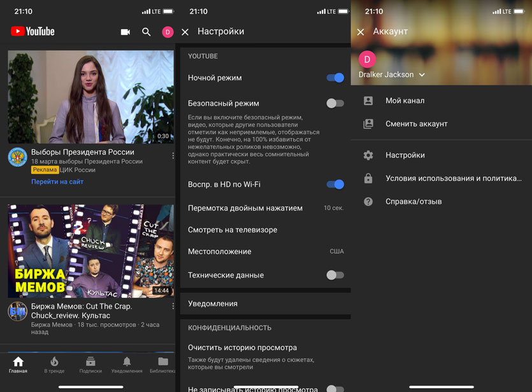Screen dimensions: 532x392
Task: Tap the Биржа Мемов channel avatar
Action: (x=18, y=311)
